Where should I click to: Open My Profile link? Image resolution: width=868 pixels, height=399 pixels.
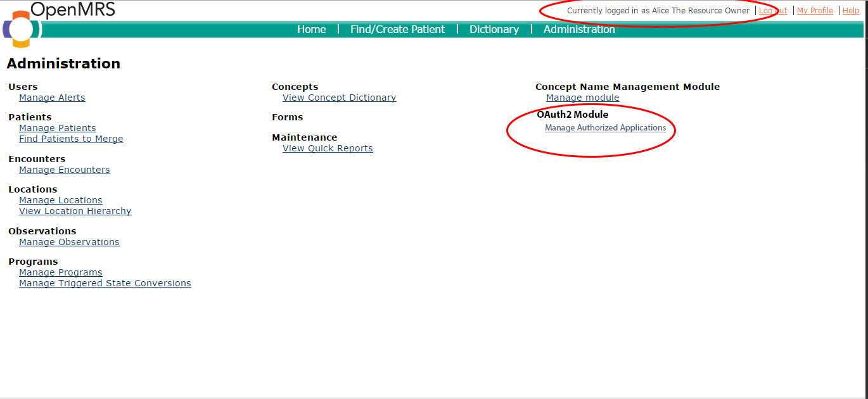[x=815, y=11]
